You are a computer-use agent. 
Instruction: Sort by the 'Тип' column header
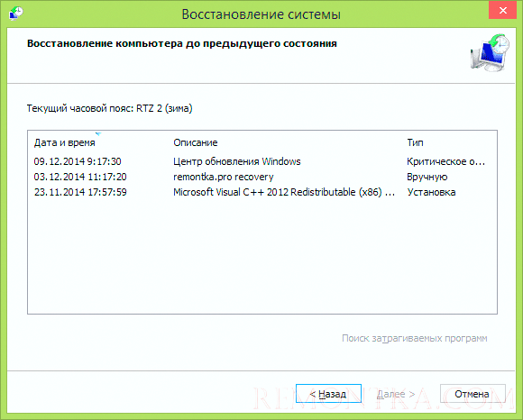415,142
